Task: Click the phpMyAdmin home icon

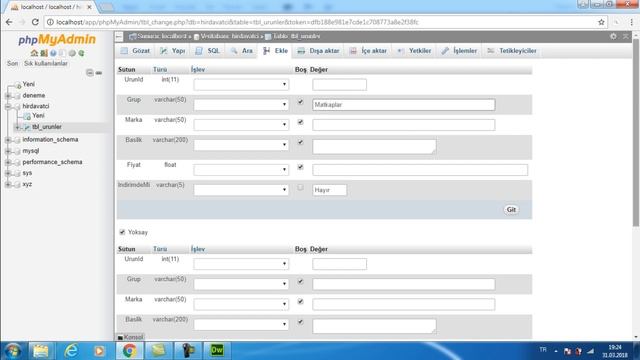Action: (x=34, y=53)
